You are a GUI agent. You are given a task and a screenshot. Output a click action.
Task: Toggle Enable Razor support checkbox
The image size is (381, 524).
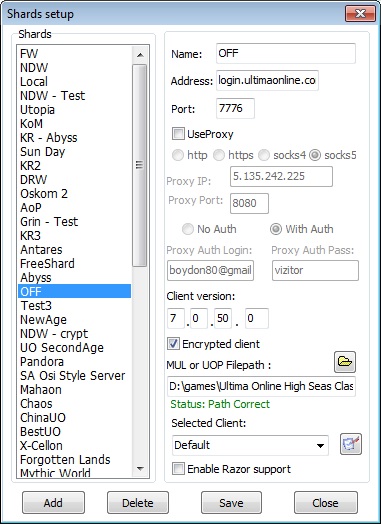tap(178, 469)
